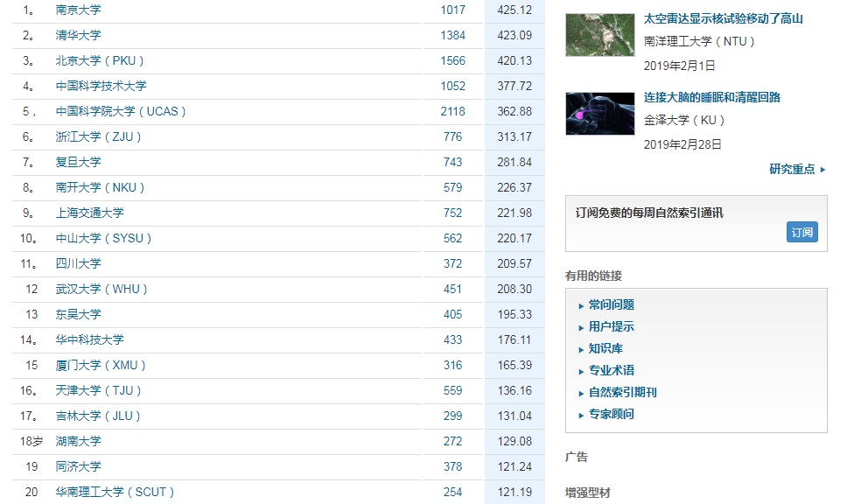Open 中国科学院大学（UCAS） entry

click(x=121, y=111)
